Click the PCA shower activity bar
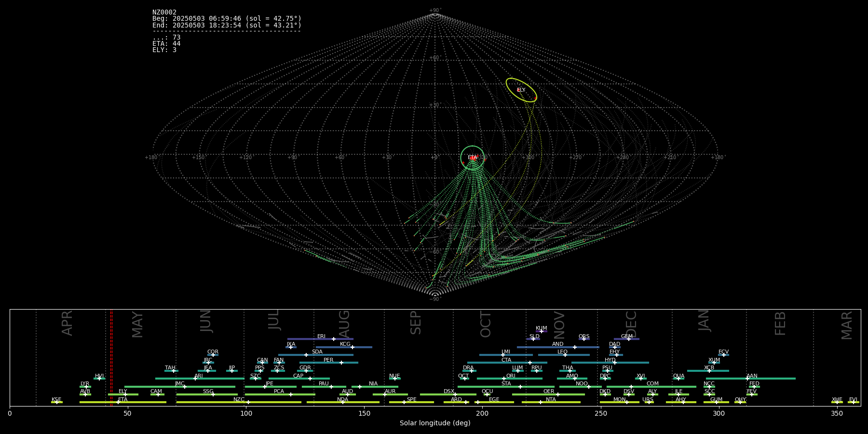The width and height of the screenshot is (868, 434). [280, 394]
